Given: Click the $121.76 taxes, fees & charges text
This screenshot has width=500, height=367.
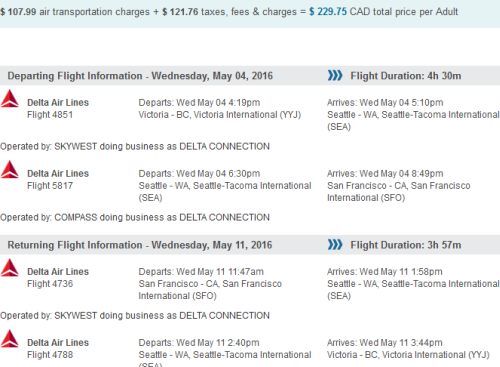Looking at the screenshot, I should (229, 12).
